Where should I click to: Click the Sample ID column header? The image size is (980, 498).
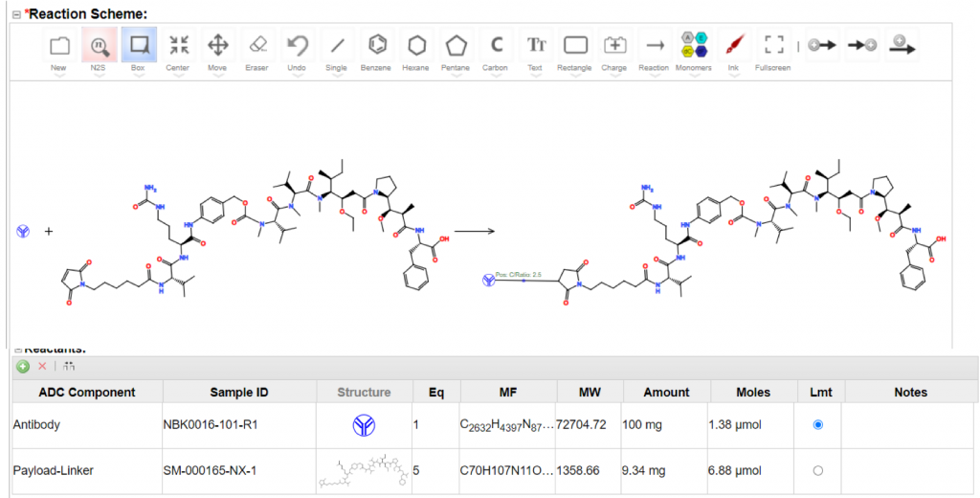click(239, 393)
